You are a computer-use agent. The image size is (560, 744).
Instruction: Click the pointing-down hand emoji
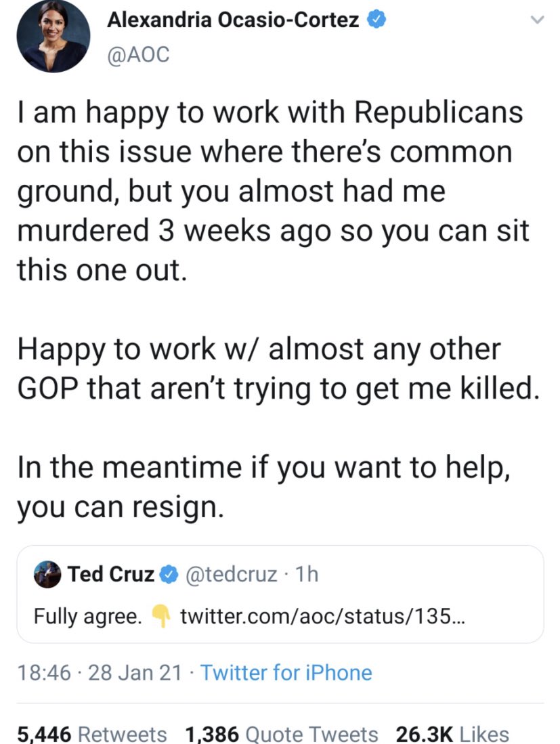[x=160, y=616]
